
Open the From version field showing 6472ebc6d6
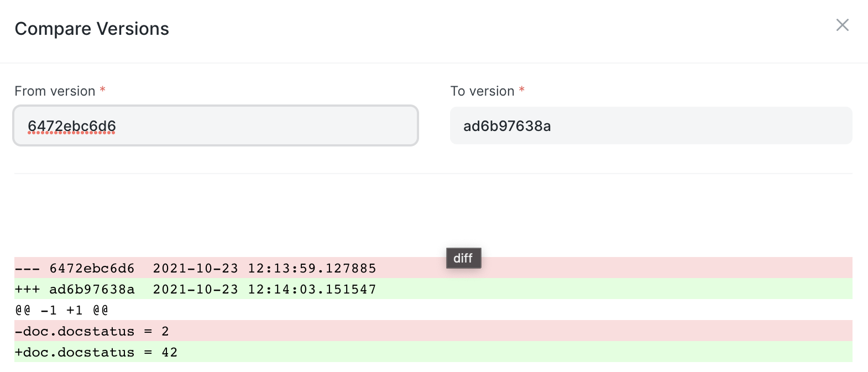pyautogui.click(x=216, y=125)
